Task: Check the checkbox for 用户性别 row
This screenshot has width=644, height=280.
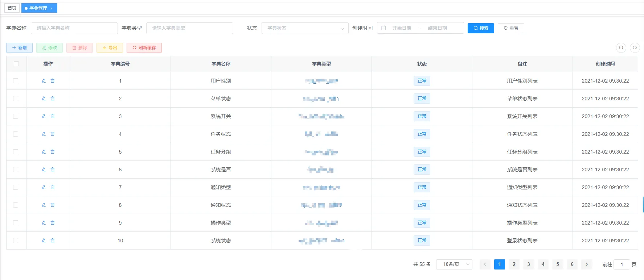Action: 16,81
